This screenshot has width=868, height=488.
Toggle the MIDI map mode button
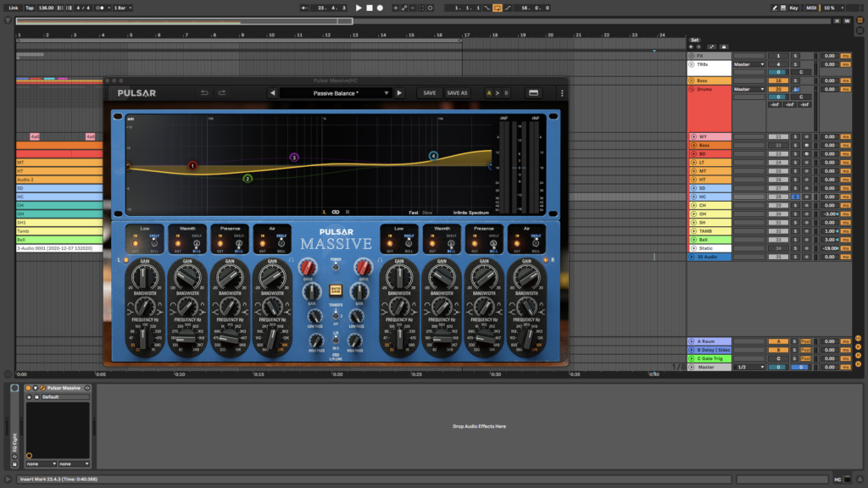click(x=811, y=8)
